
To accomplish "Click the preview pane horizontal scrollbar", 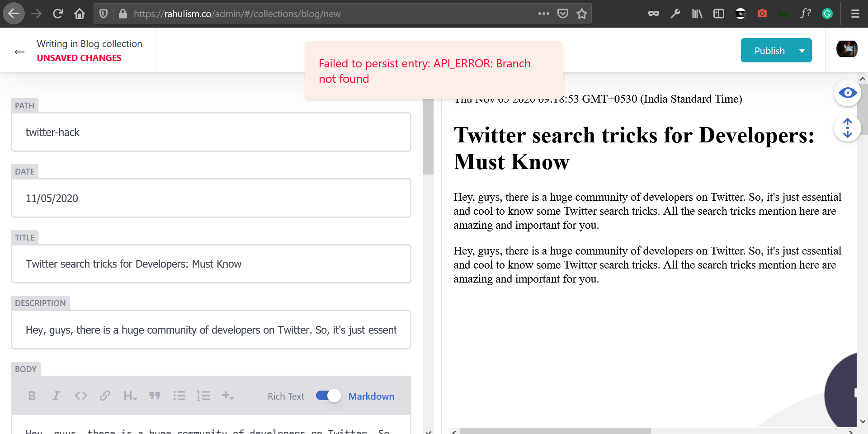I will [x=556, y=431].
